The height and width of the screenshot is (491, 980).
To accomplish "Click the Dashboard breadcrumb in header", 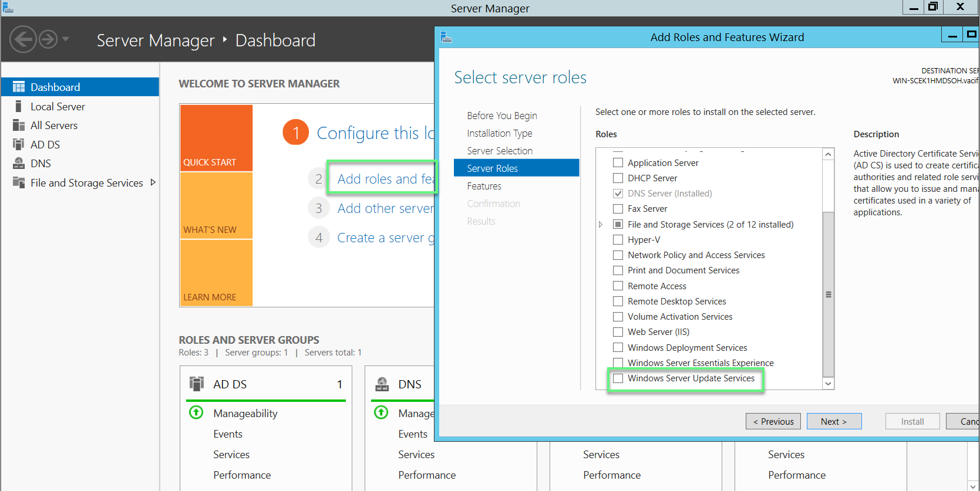I will click(x=275, y=40).
